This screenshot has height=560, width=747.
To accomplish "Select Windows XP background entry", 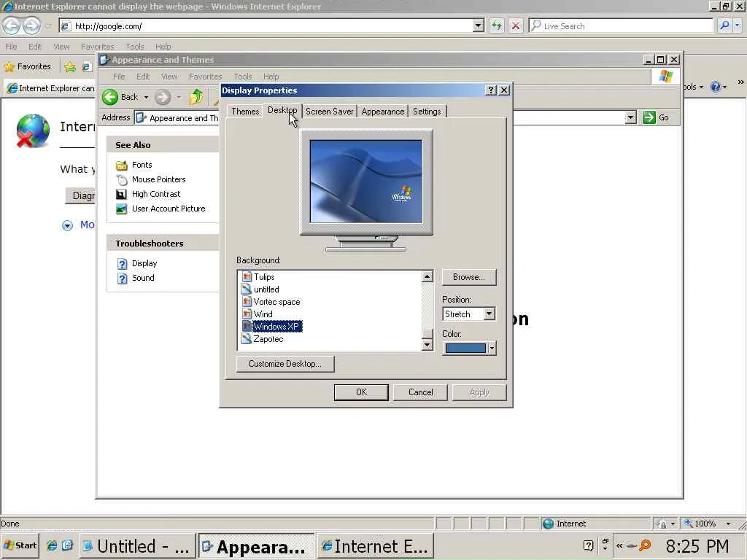I will [x=276, y=327].
